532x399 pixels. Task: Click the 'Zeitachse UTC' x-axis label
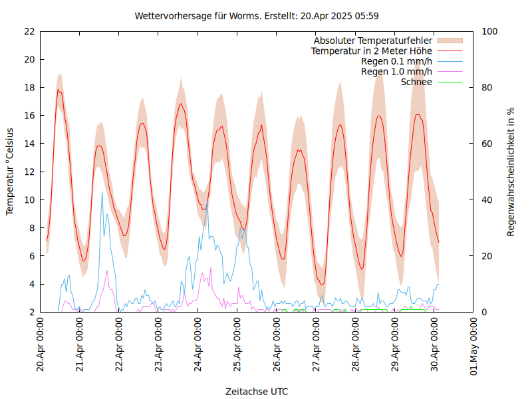tap(257, 391)
